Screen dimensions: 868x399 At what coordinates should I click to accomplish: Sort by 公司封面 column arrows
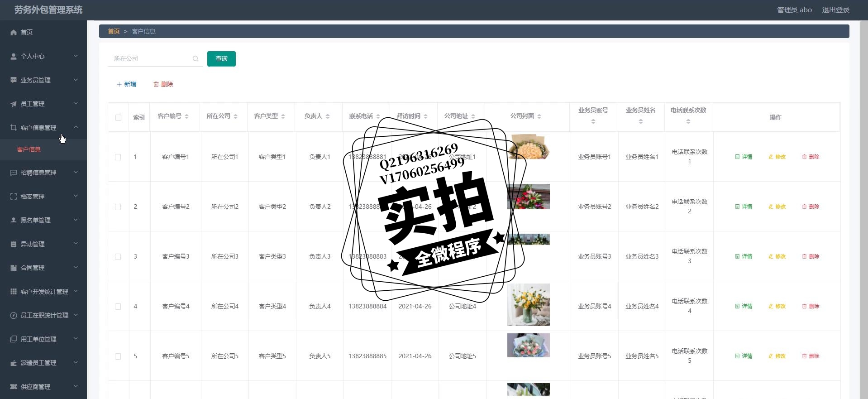(x=539, y=116)
